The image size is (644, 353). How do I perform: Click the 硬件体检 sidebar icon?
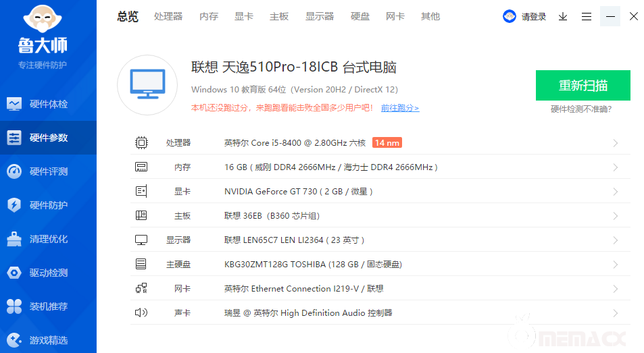(14, 104)
